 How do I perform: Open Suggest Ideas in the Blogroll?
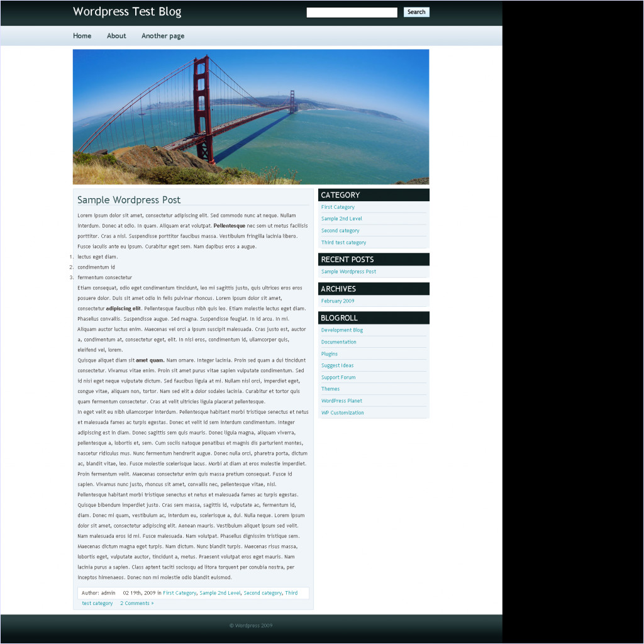338,365
